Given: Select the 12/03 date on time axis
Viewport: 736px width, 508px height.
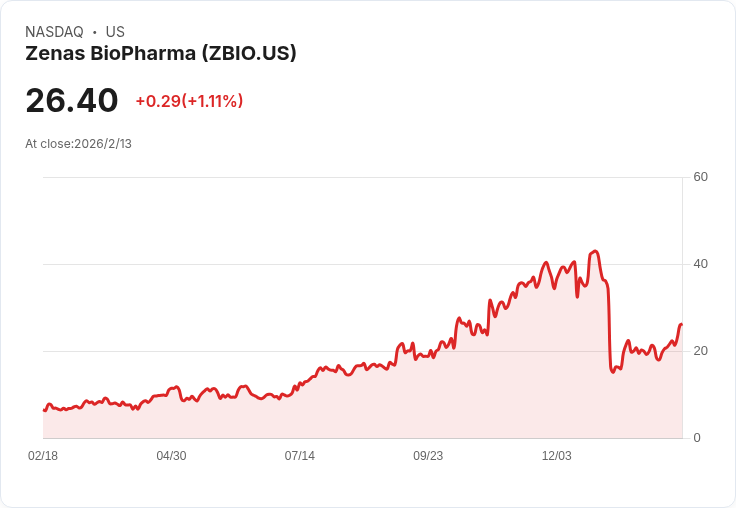Looking at the screenshot, I should click(556, 456).
